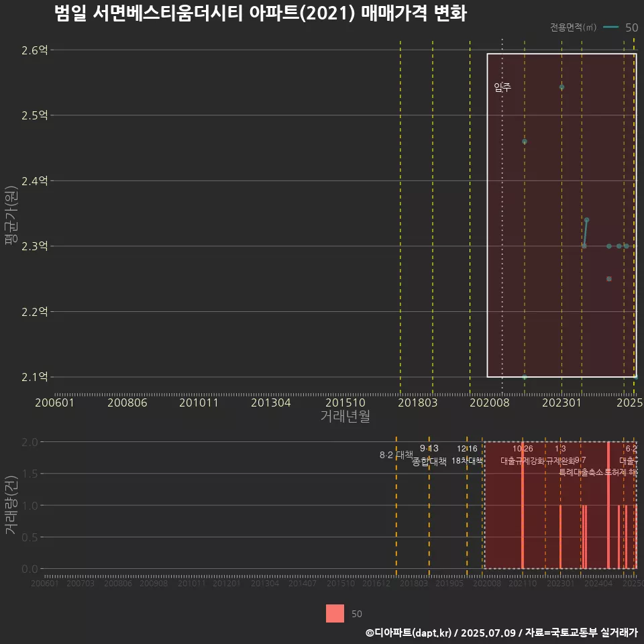644x644 pixels.
Task: Click the single volume bar at 202301
Action: (560, 537)
